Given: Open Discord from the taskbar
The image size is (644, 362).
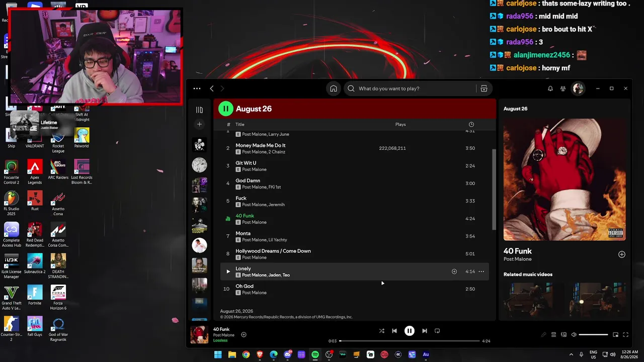Looking at the screenshot, I should 288,354.
